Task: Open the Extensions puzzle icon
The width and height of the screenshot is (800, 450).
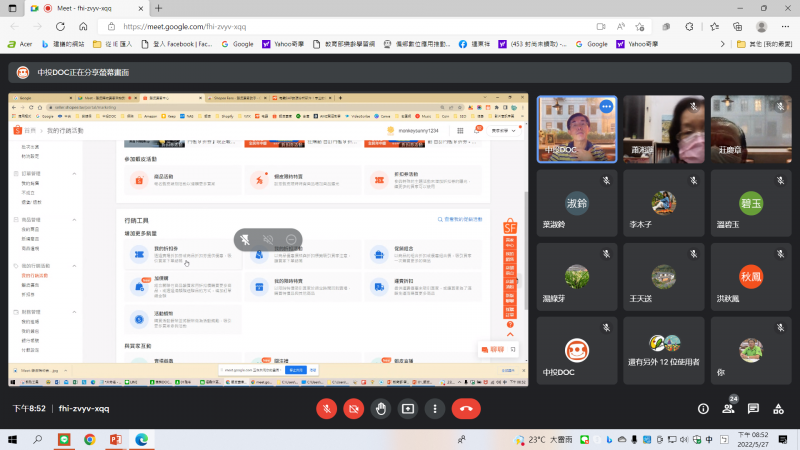Action: (x=689, y=27)
